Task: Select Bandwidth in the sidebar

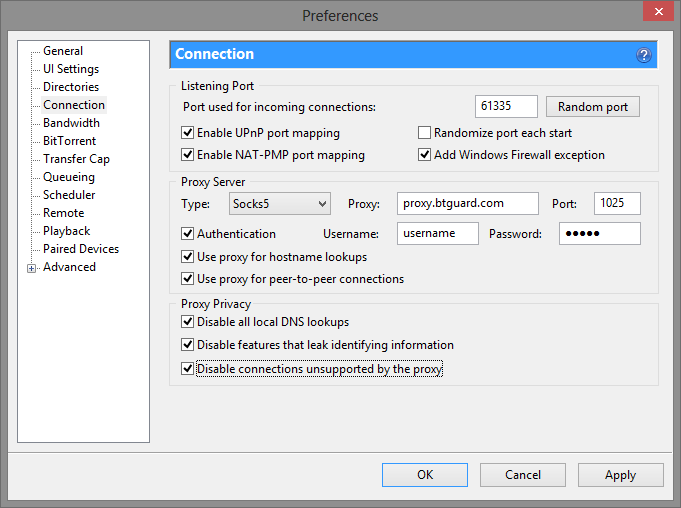Action: (71, 123)
